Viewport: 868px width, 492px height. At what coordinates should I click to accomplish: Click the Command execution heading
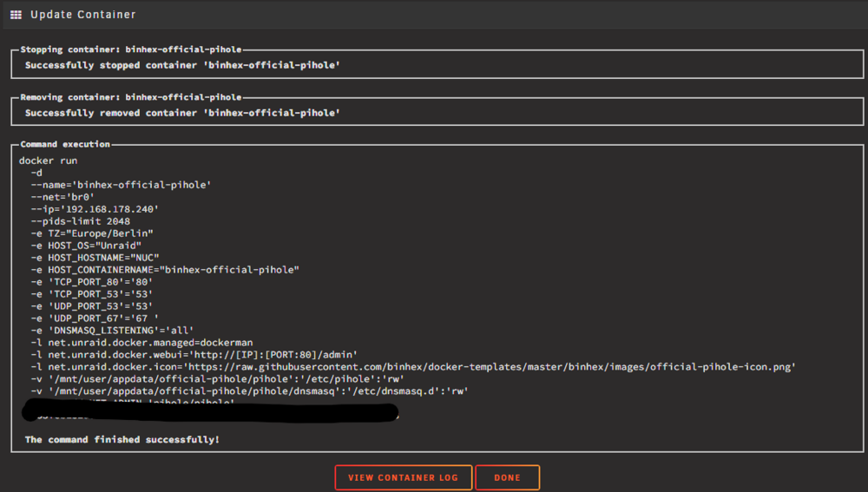(65, 144)
